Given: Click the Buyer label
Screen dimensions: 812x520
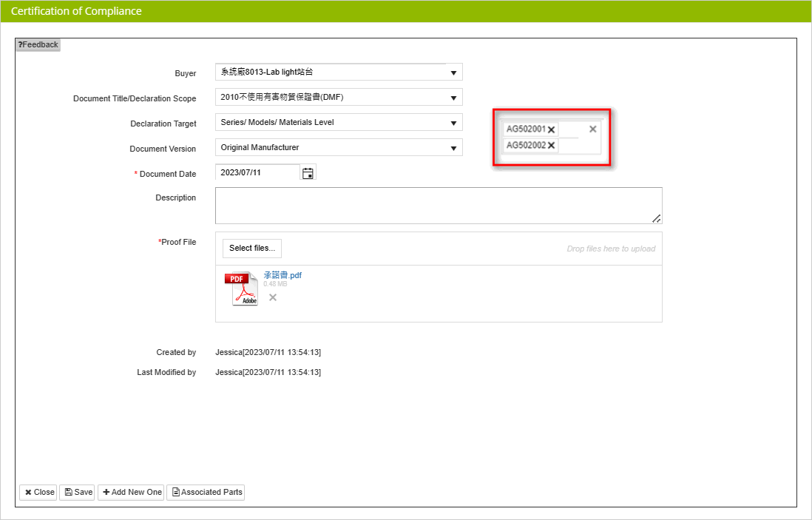Looking at the screenshot, I should (186, 73).
